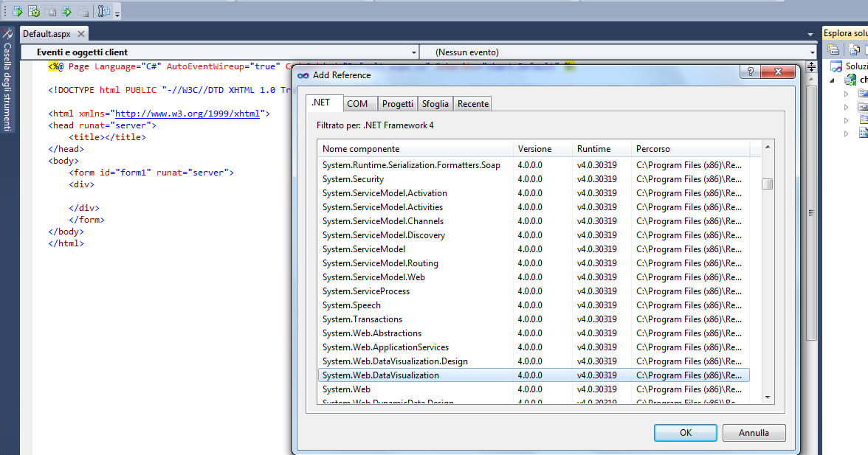Open the Casella degli strumenti side panel
This screenshot has height=455, width=868.
coord(7,80)
